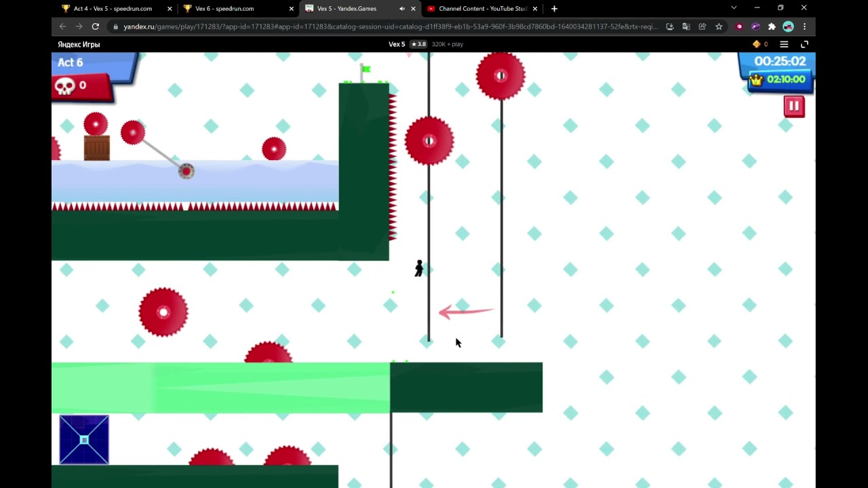Install app from the address bar icon
Image resolution: width=868 pixels, height=488 pixels.
(670, 26)
